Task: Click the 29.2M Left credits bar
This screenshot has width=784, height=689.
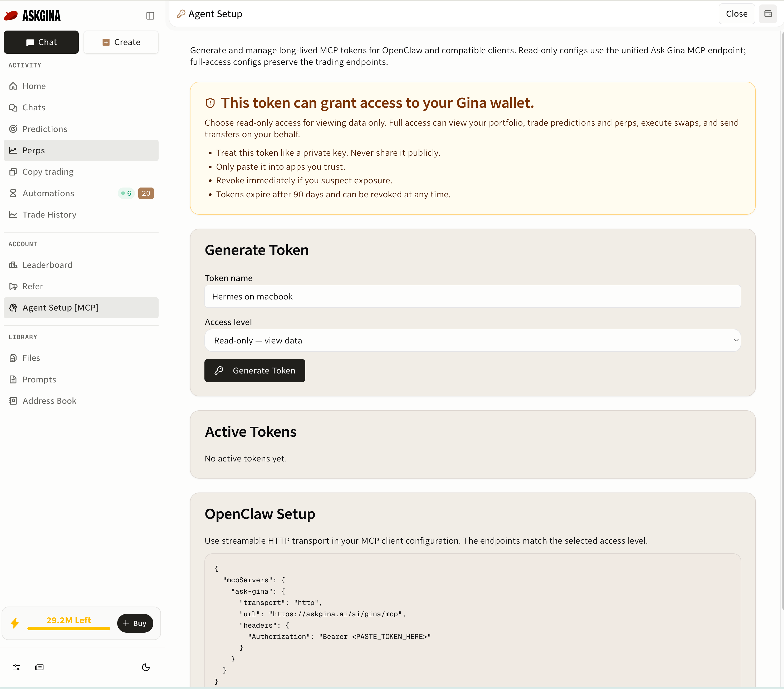Action: pyautogui.click(x=69, y=623)
